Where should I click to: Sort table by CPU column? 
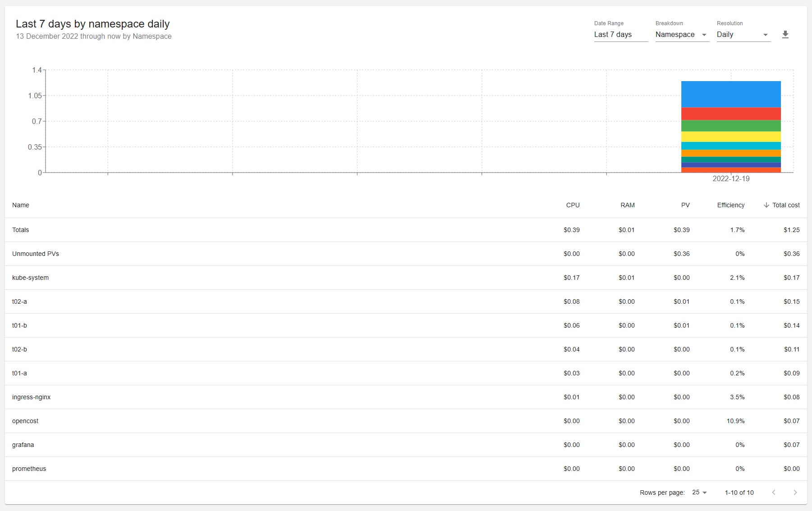(573, 205)
